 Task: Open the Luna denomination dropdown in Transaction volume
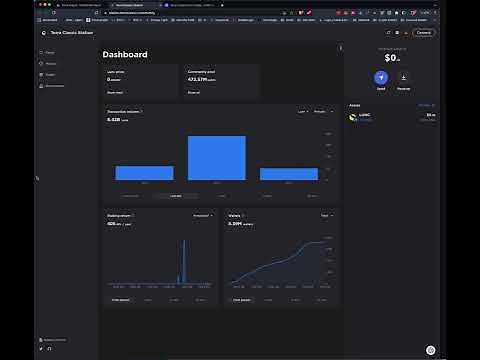click(x=303, y=111)
